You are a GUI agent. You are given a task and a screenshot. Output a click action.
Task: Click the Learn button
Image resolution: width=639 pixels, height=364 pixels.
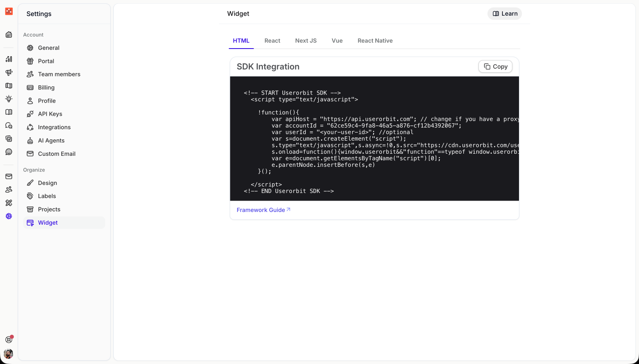(x=505, y=14)
